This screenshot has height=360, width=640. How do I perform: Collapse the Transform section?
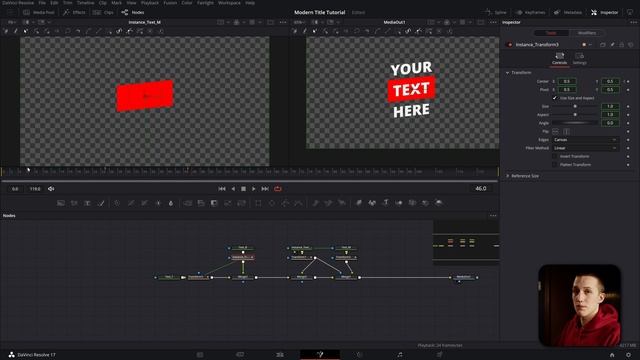(507, 73)
